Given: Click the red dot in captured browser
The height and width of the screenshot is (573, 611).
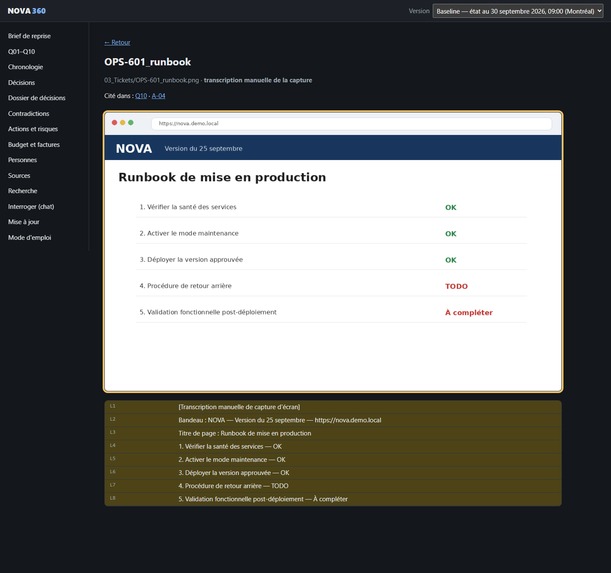Looking at the screenshot, I should pos(115,122).
